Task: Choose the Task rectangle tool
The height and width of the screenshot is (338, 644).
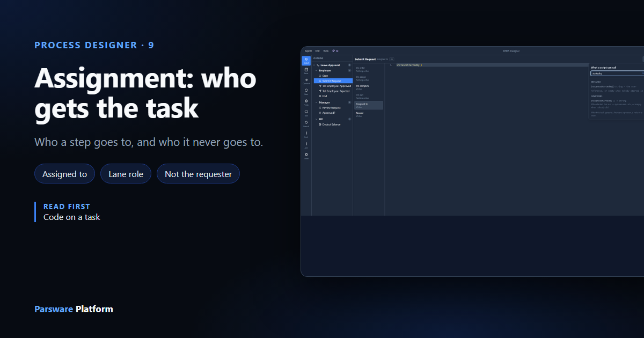Action: point(306,113)
